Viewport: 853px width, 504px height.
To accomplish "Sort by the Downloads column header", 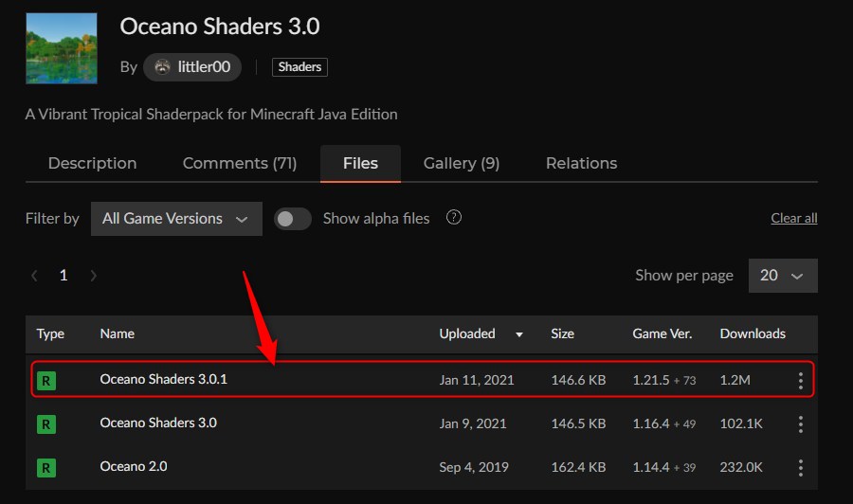I will 753,333.
